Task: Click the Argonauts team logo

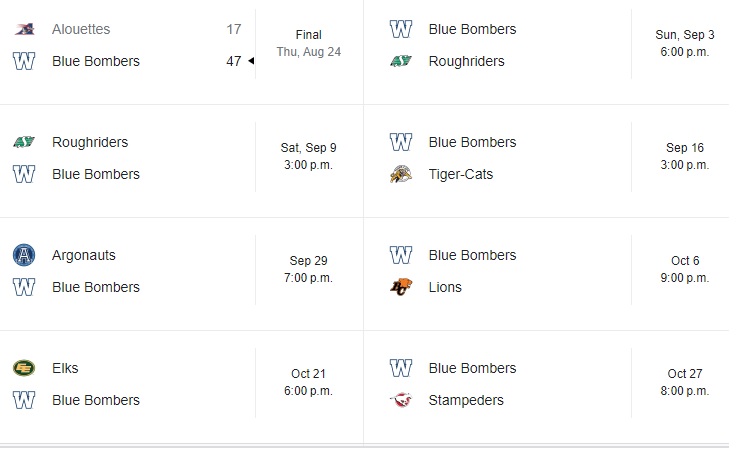Action: (x=24, y=255)
